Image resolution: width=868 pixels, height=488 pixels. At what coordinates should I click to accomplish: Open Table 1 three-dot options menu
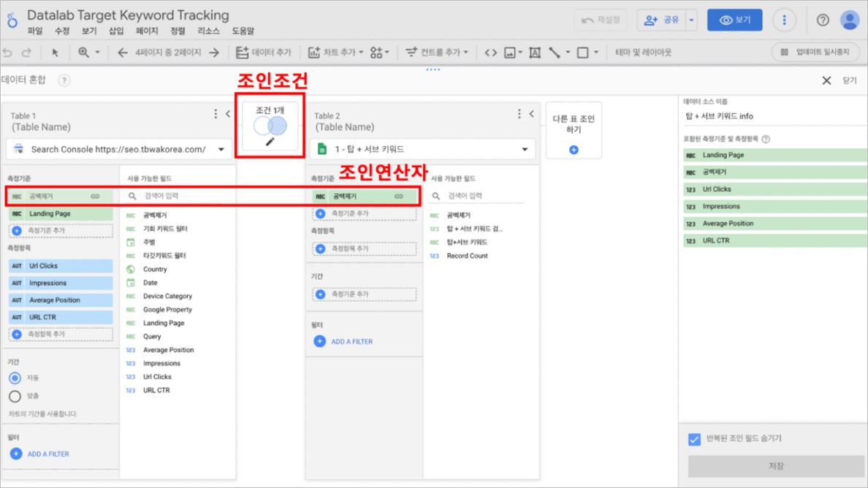(x=216, y=114)
